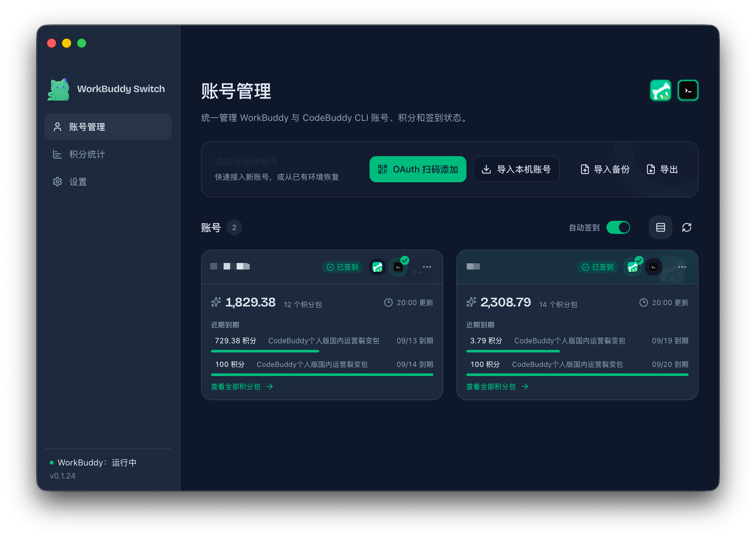Click 12 个积分包 text
This screenshot has height=539, width=756.
302,304
